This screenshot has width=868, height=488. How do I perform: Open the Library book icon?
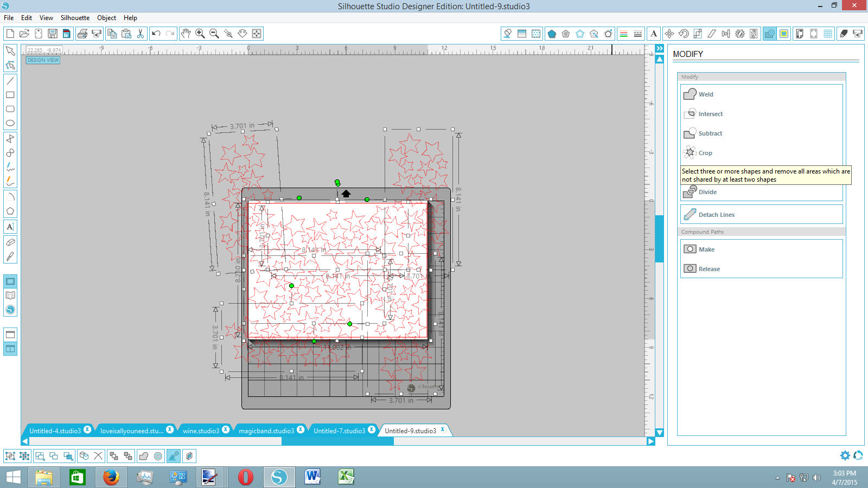[10, 296]
